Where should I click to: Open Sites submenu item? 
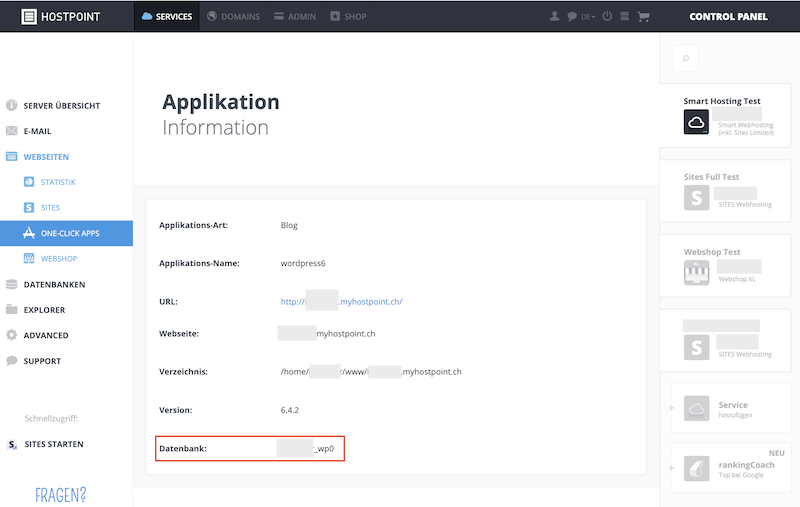[x=51, y=208]
